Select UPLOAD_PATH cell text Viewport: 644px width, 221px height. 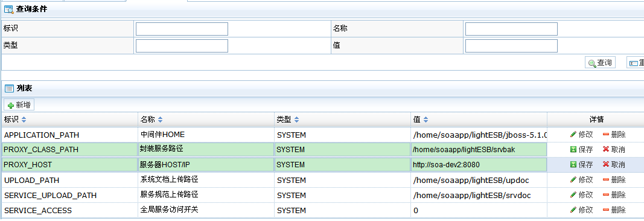[31, 181]
